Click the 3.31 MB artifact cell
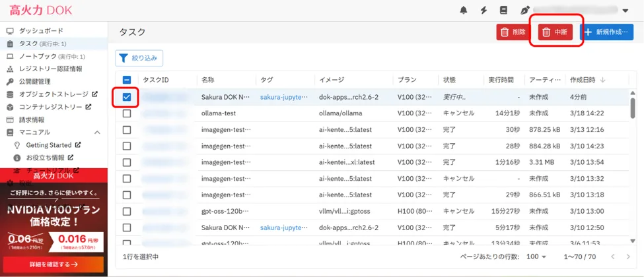This screenshot has width=644, height=277. click(542, 162)
